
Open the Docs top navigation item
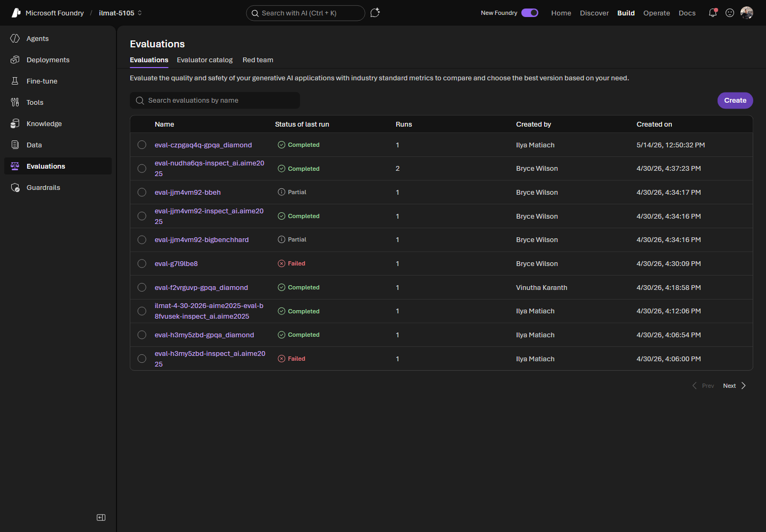(687, 13)
